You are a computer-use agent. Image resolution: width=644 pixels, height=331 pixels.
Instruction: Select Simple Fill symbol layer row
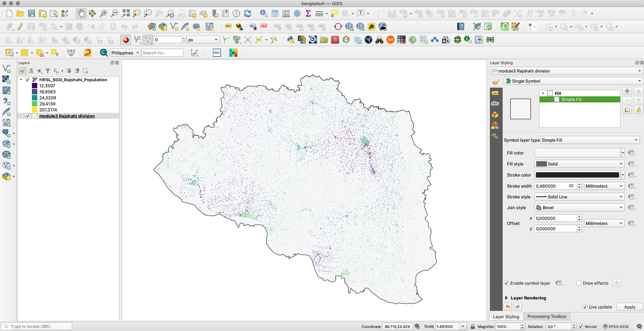tap(580, 99)
